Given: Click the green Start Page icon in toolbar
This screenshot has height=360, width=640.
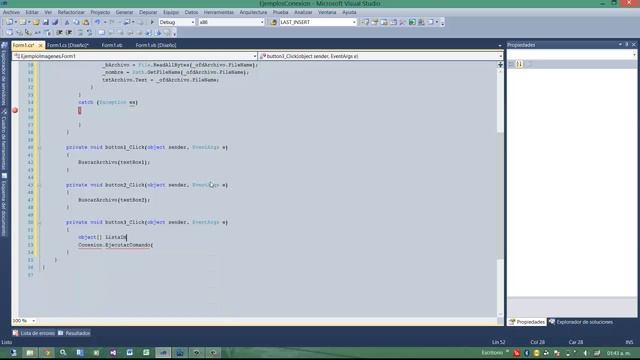Looking at the screenshot, I should pyautogui.click(x=412, y=22).
